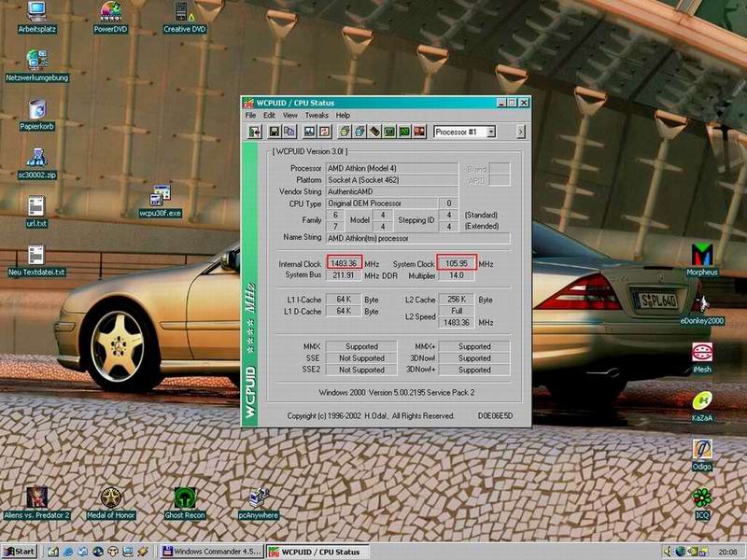Select the sc30002.zip desktop file
747x560 pixels.
point(37,164)
